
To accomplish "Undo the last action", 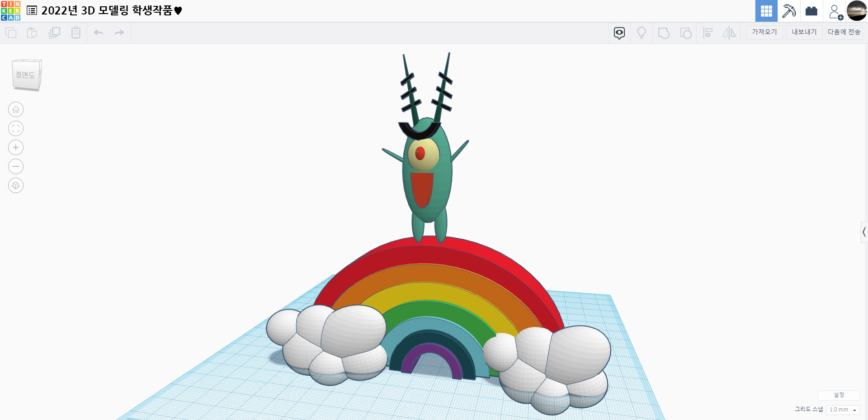I will 99,33.
